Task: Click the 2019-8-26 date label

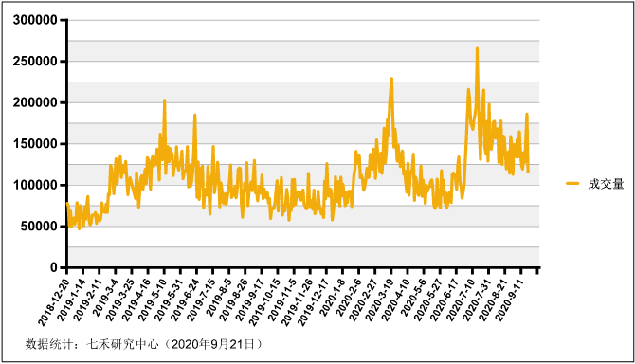Action: pyautogui.click(x=234, y=300)
